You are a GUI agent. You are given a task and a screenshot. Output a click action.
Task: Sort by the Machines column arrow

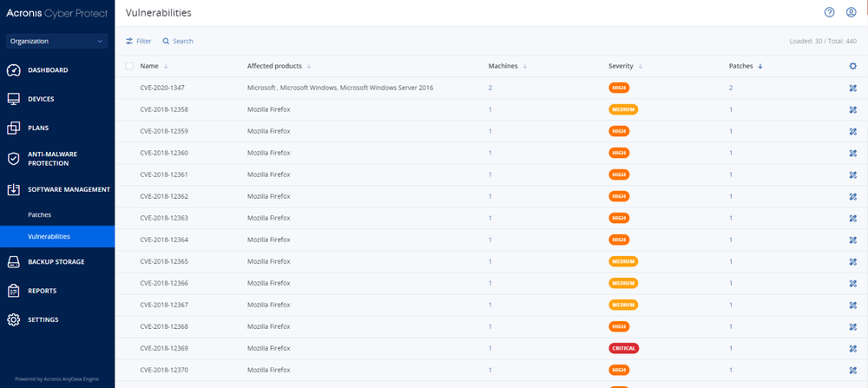(x=525, y=66)
